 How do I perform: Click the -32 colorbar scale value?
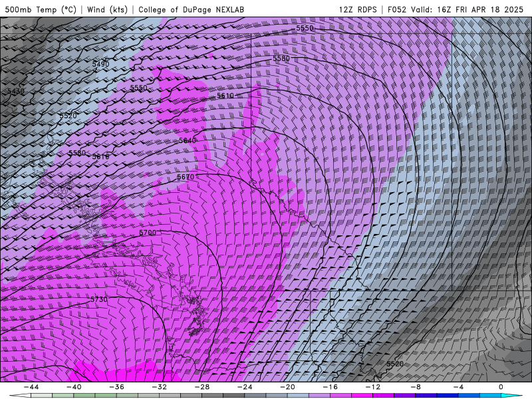click(x=159, y=387)
